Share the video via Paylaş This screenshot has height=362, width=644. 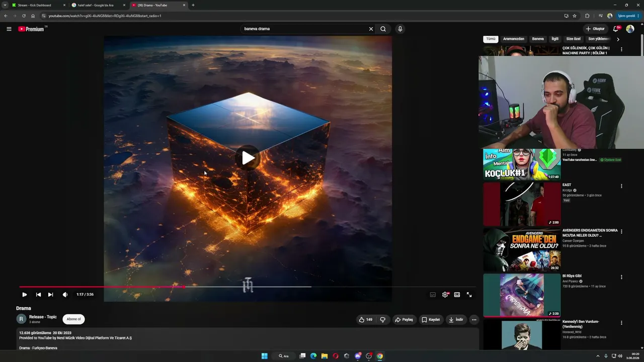404,319
